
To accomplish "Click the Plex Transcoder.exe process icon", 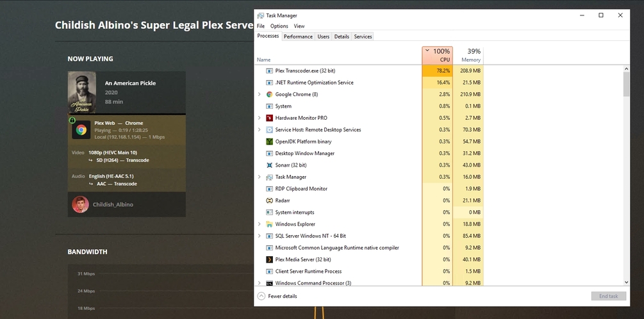I will pos(269,70).
